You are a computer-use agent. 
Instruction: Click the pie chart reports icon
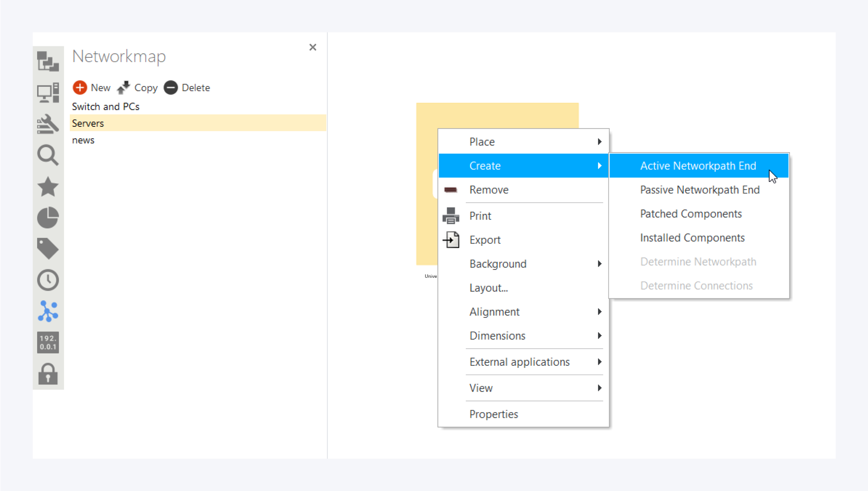(x=48, y=217)
